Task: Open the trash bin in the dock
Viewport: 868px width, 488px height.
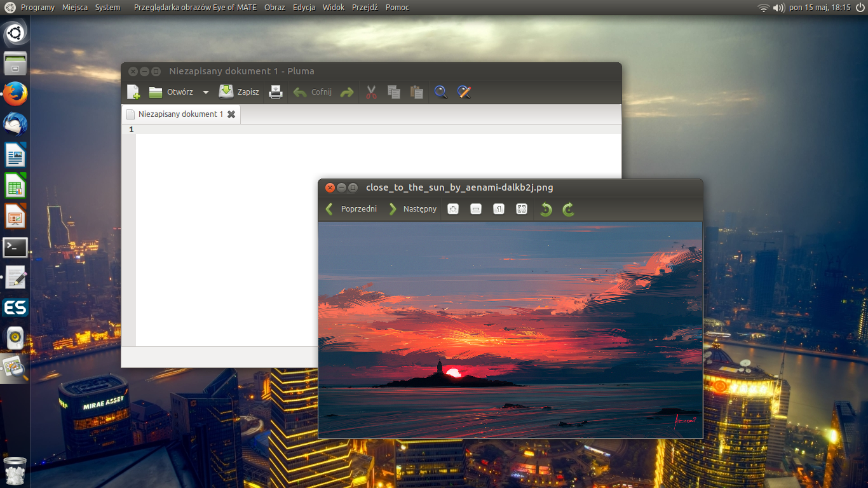Action: click(15, 471)
